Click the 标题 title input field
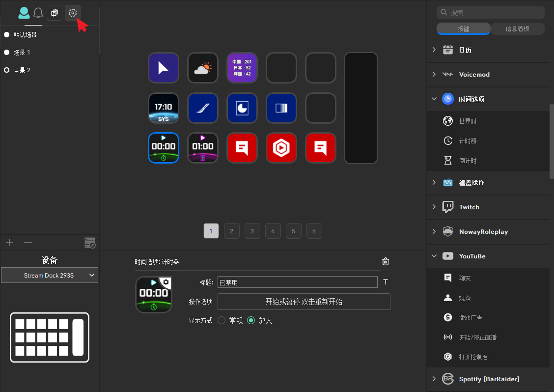Viewport: 554px width, 392px height. 298,282
